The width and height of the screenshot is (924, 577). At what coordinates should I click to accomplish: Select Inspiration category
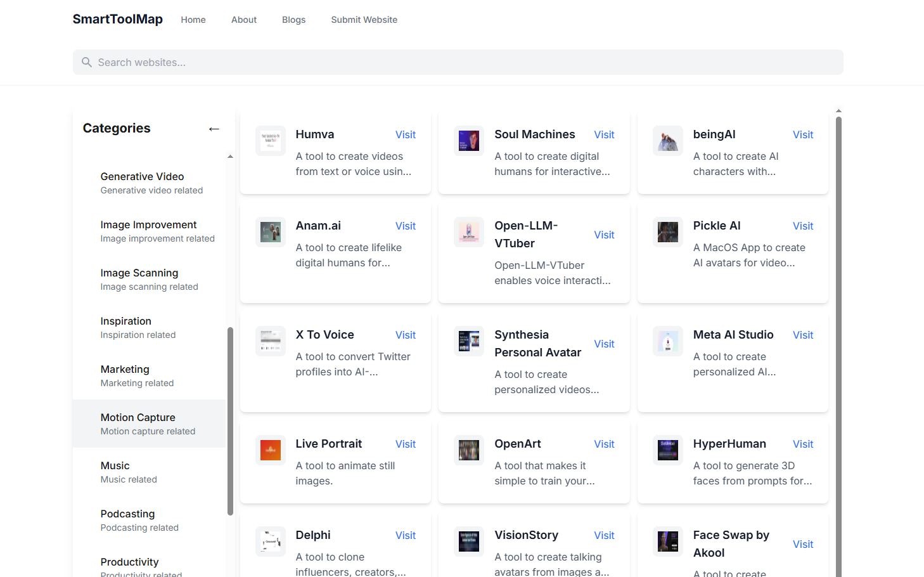(x=150, y=327)
